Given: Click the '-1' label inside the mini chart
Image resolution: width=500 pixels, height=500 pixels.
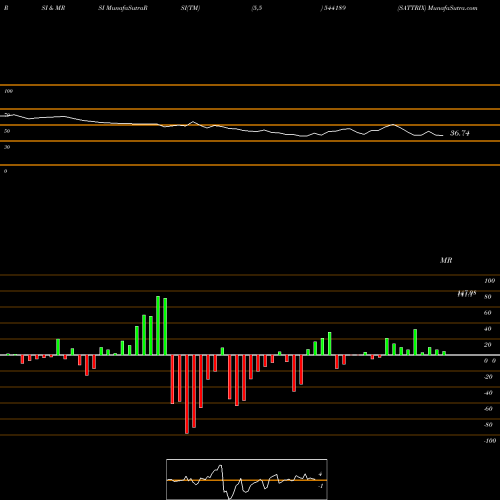Looking at the screenshot, I should [x=321, y=486].
